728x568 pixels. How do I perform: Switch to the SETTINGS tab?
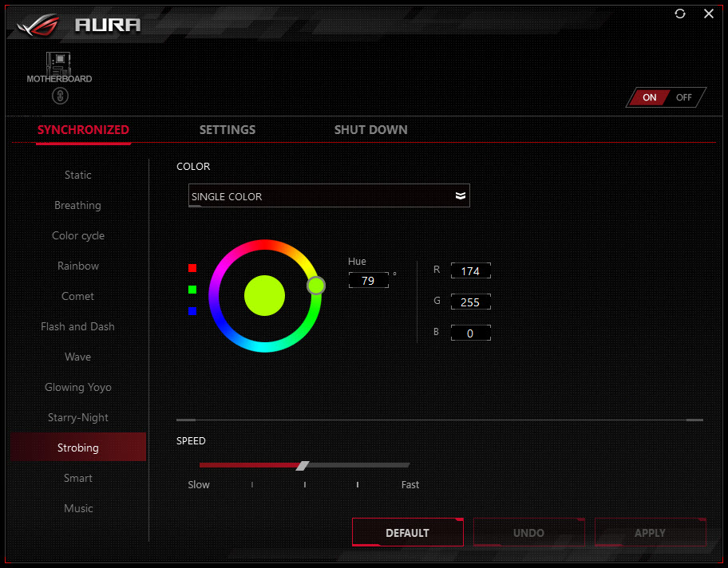pos(227,129)
